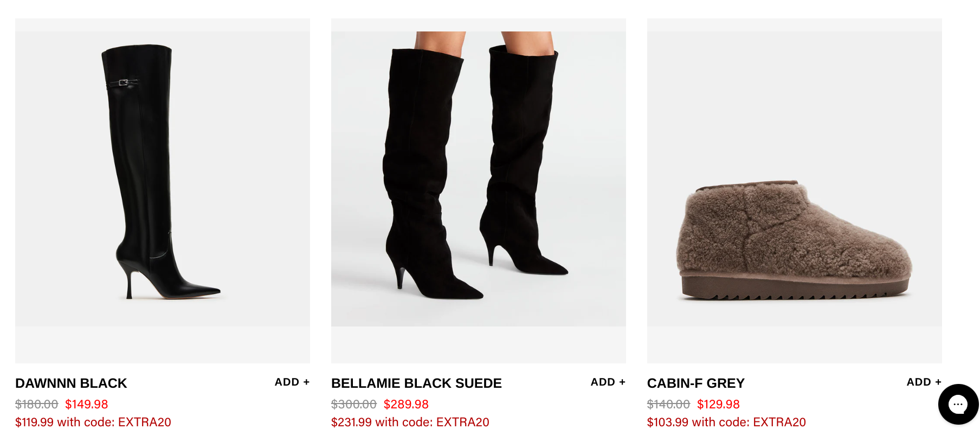Click the crossed-out $180.00 original price
The width and height of the screenshot is (980, 442).
click(x=36, y=404)
